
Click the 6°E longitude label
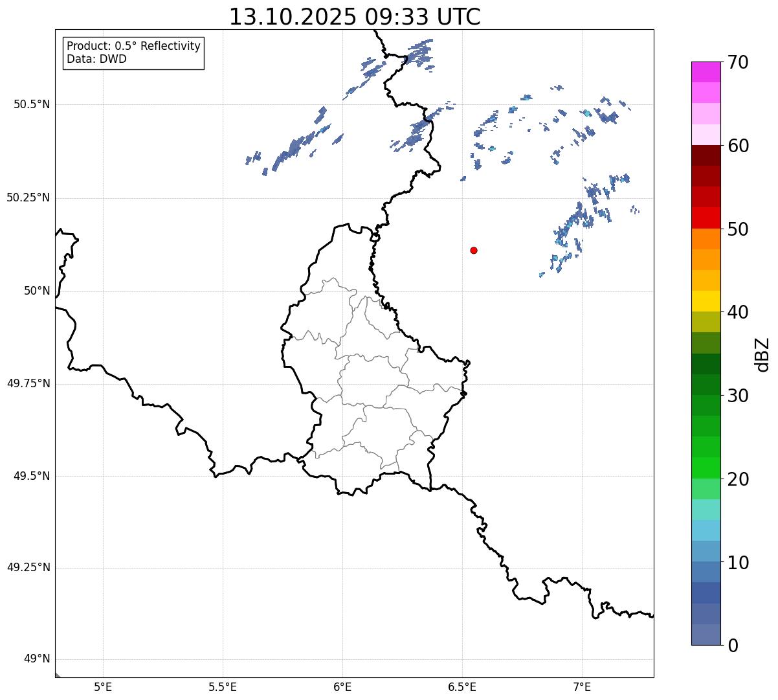point(342,687)
